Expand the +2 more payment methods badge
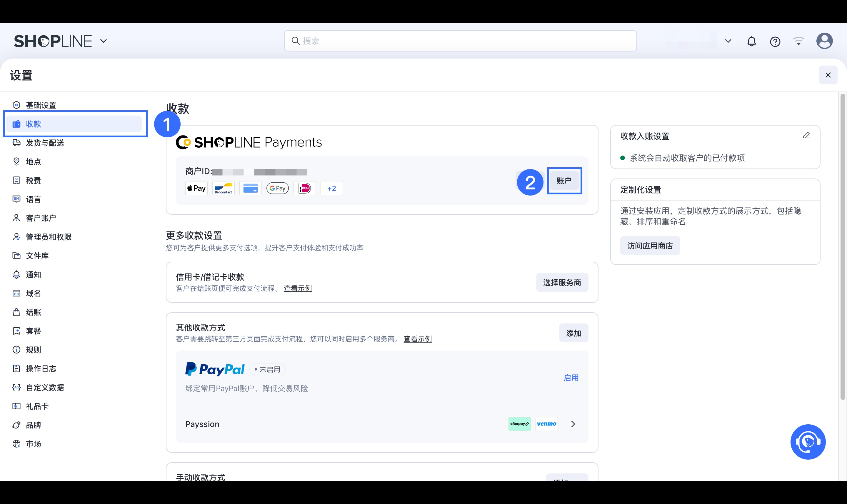The height and width of the screenshot is (504, 847). click(331, 188)
